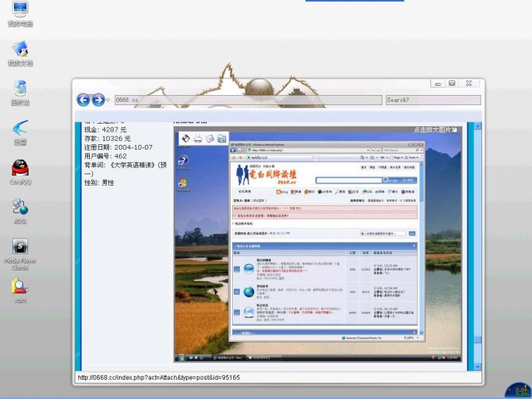Click the back navigation arrow

[84, 99]
